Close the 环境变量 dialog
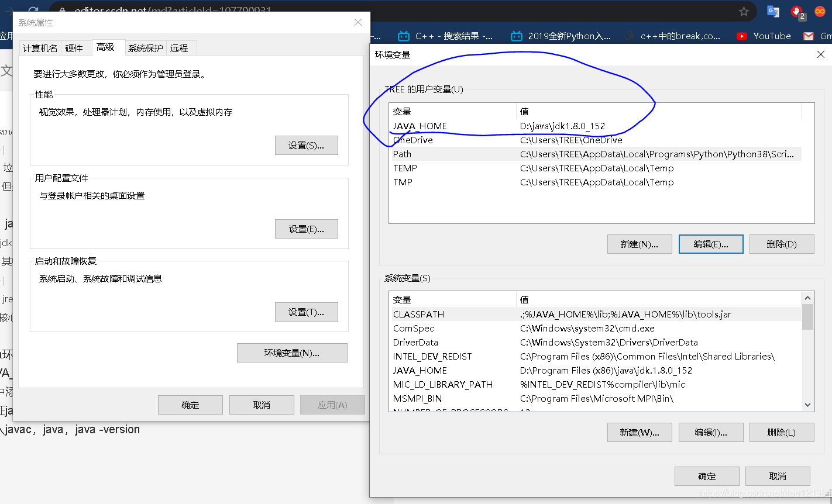Screen dimensions: 832x504 coord(820,54)
